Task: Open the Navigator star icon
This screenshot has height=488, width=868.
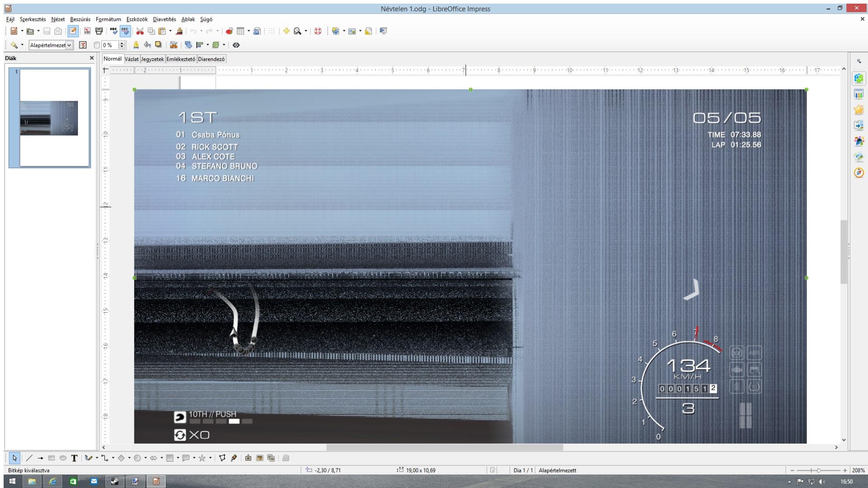Action: point(286,31)
